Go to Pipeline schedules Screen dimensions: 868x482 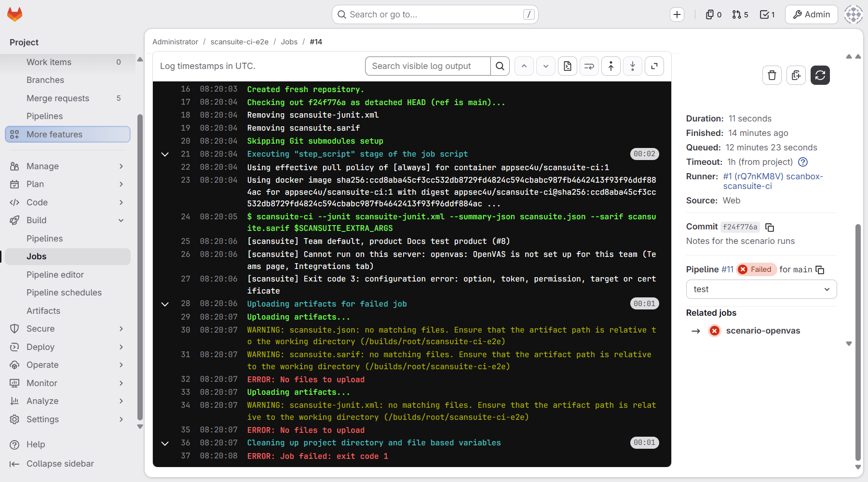(68, 293)
